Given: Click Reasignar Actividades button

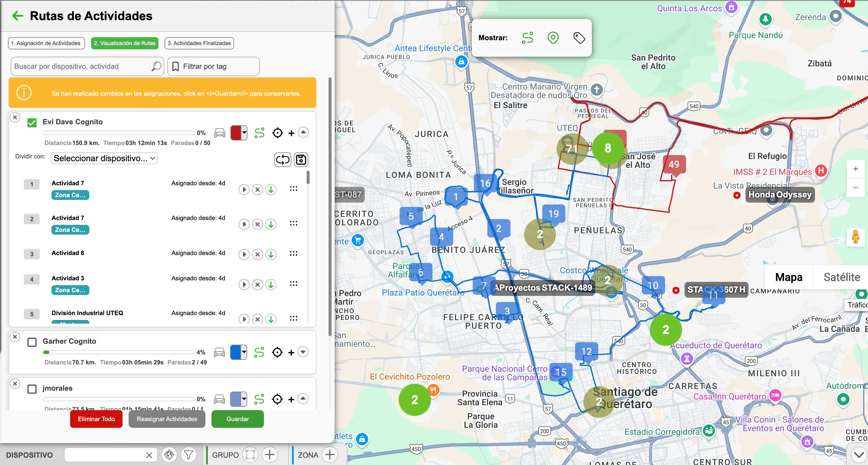Looking at the screenshot, I should click(167, 419).
